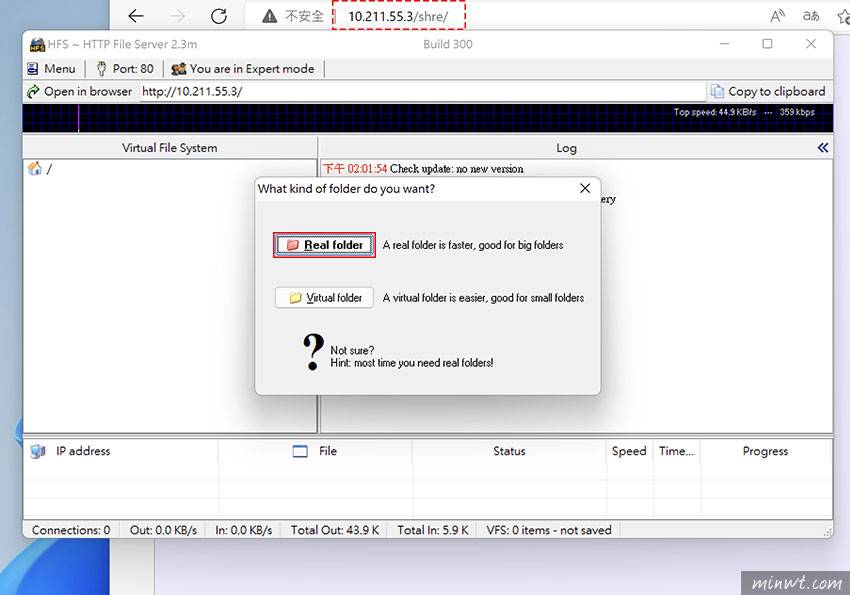
Task: Click the browser back arrow
Action: (136, 16)
